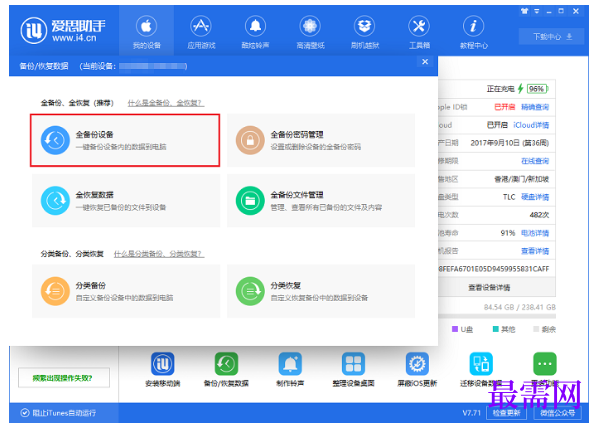Image resolution: width=600 pixels, height=426 pixels.
Task: Open 屏蔽iOS更新 gear icon
Action: point(417,364)
